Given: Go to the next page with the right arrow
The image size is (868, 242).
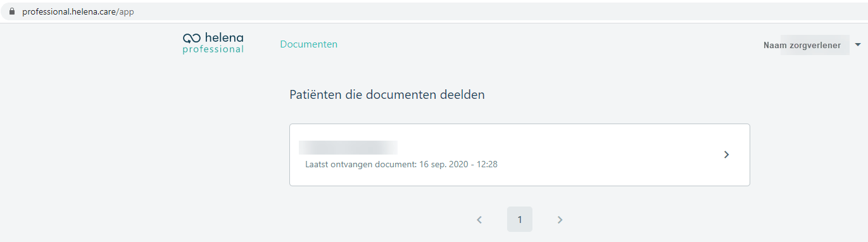Looking at the screenshot, I should 560,220.
